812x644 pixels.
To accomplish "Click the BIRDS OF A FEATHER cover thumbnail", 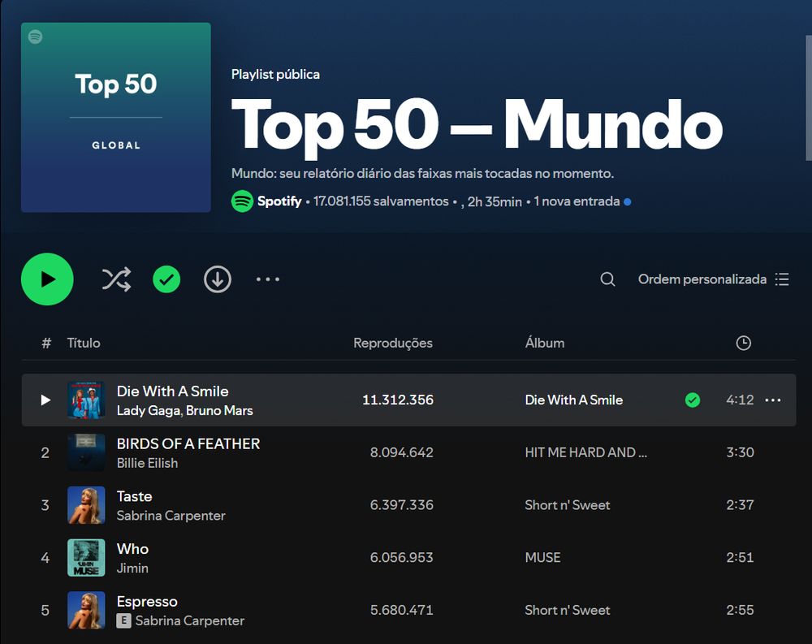I will pos(87,452).
